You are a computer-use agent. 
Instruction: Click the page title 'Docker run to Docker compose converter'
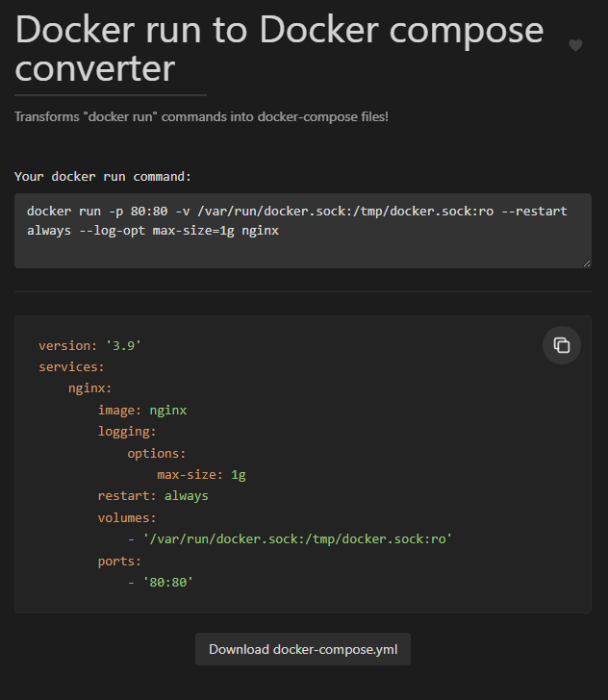(279, 49)
